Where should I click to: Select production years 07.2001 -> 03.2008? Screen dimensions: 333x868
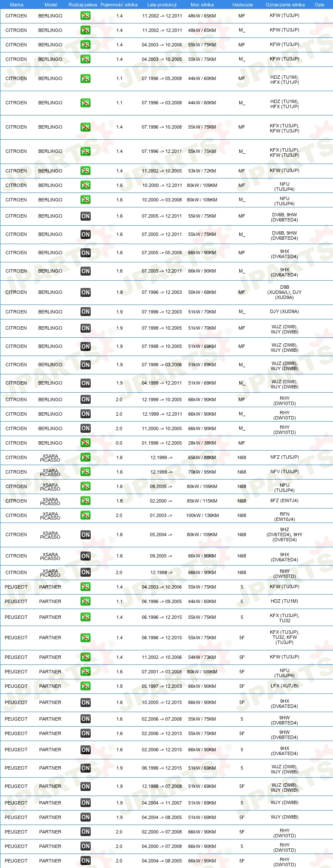[162, 672]
